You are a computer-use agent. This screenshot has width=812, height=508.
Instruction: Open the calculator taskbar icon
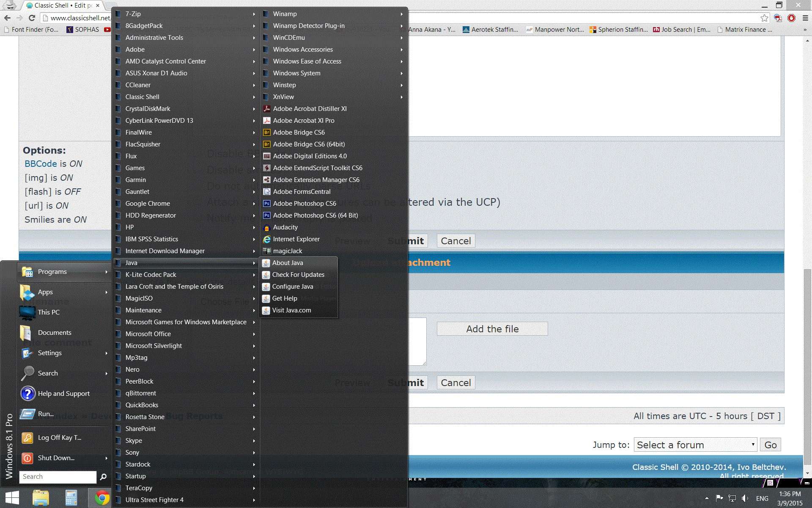pyautogui.click(x=71, y=498)
